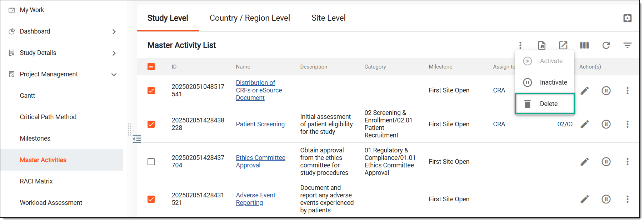Open Workload Assessment in the sidebar
This screenshot has width=644, height=222.
pos(51,203)
